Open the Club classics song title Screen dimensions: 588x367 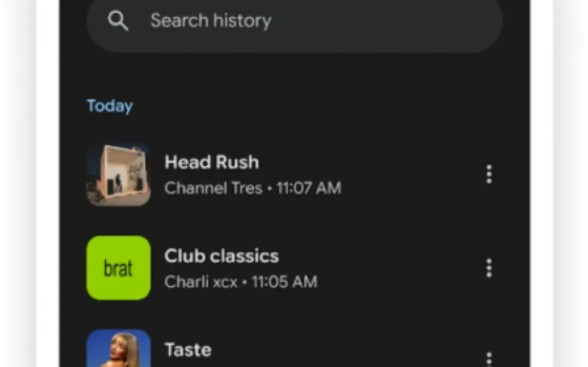[222, 256]
